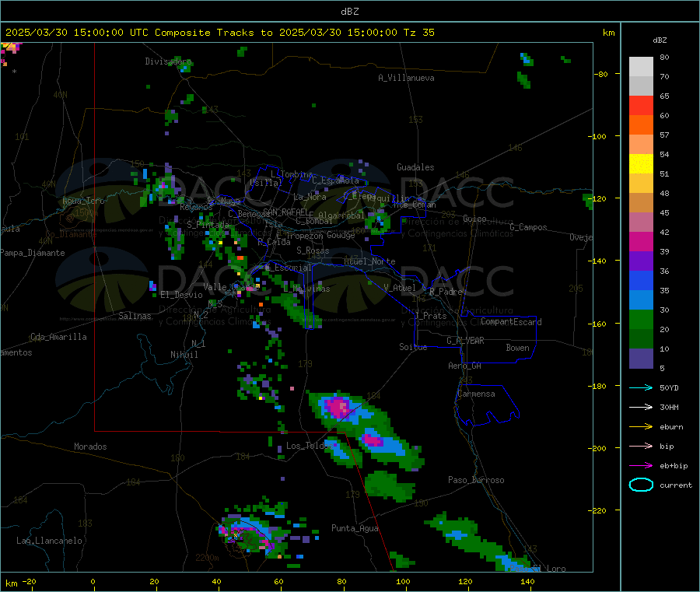
Task: Click the white 30HM arrow in legend
Action: [x=641, y=407]
